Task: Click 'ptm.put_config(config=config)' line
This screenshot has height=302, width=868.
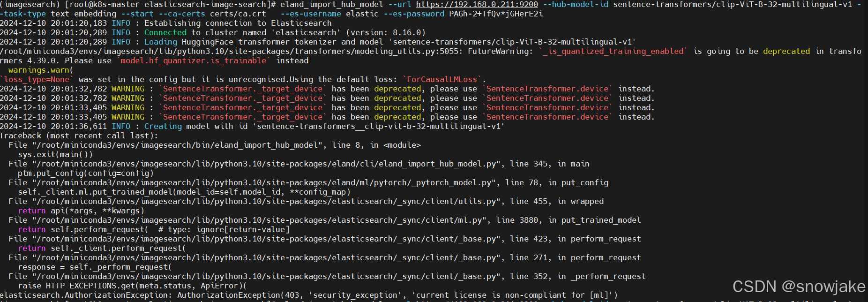Action: click(86, 174)
